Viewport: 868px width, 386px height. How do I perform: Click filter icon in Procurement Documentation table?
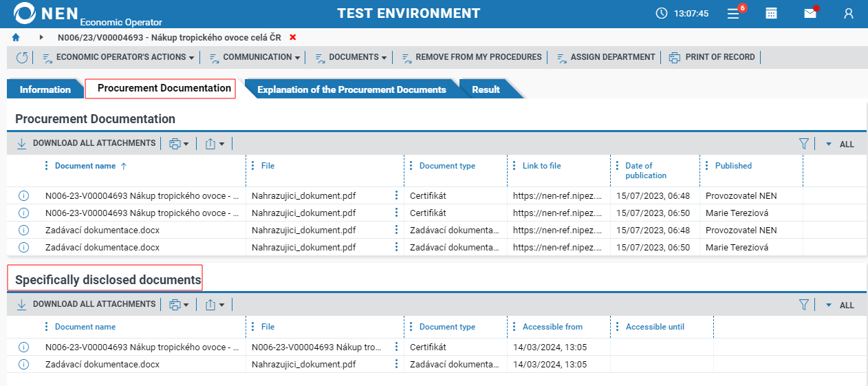pyautogui.click(x=803, y=144)
